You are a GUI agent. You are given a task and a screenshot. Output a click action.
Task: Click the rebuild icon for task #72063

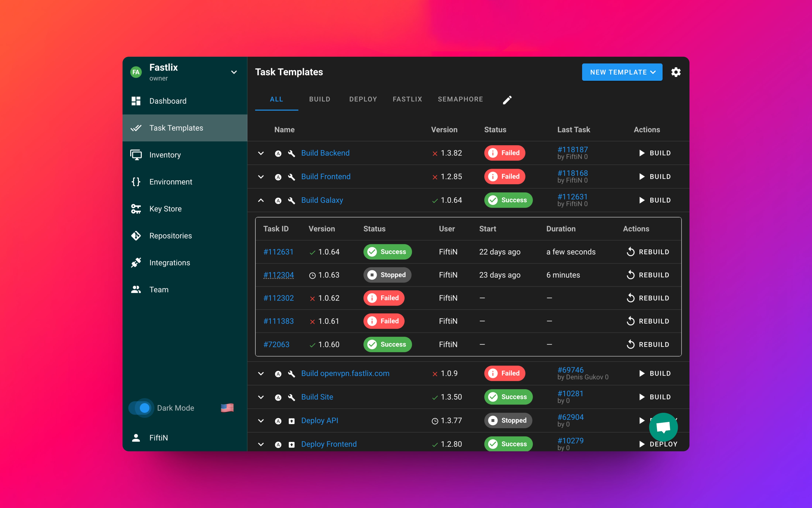click(x=630, y=344)
